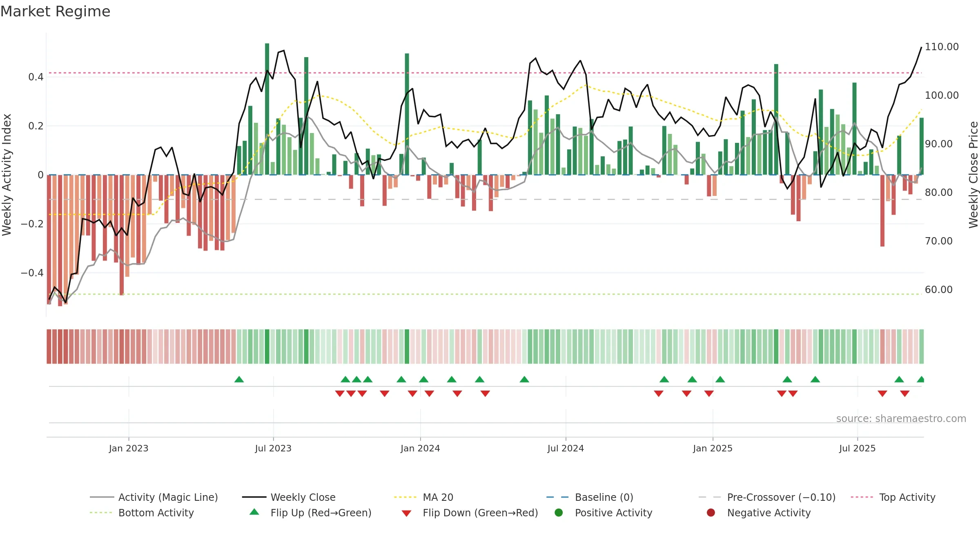Click the Jul 2025 x-axis label
This screenshot has width=980, height=551.
857,448
